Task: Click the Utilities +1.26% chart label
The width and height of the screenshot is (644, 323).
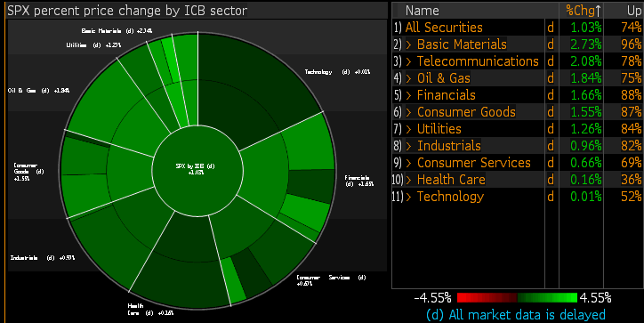Action: (x=93, y=45)
